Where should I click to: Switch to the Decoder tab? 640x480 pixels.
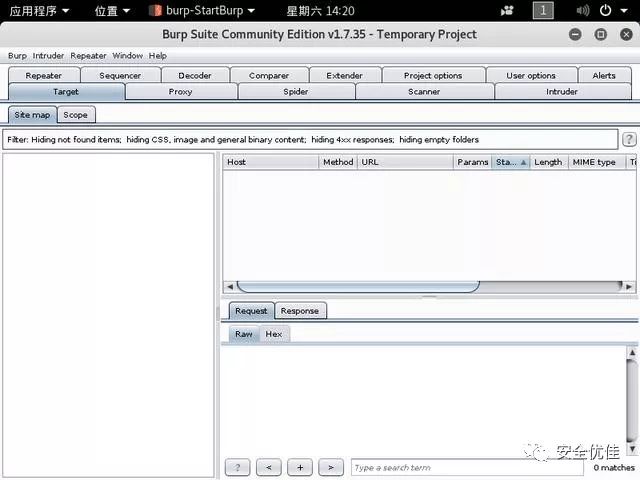pos(195,76)
